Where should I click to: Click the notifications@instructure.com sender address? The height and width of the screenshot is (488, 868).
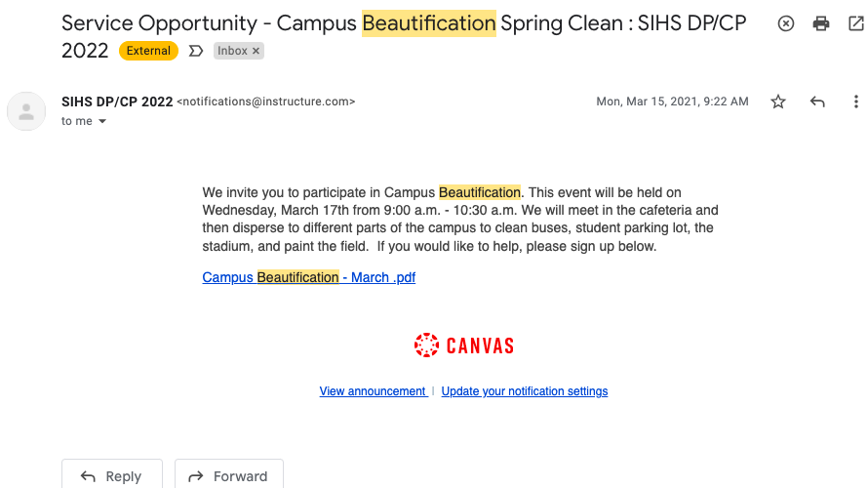(x=265, y=102)
